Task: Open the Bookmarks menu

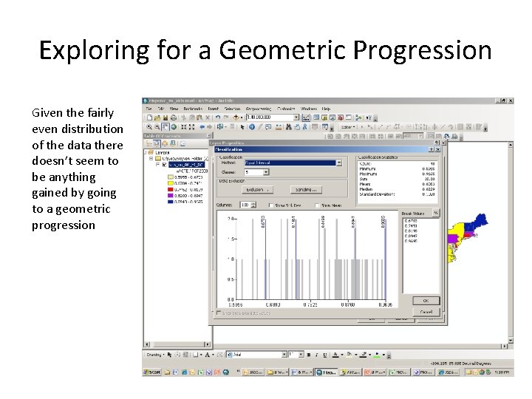Action: click(x=193, y=109)
